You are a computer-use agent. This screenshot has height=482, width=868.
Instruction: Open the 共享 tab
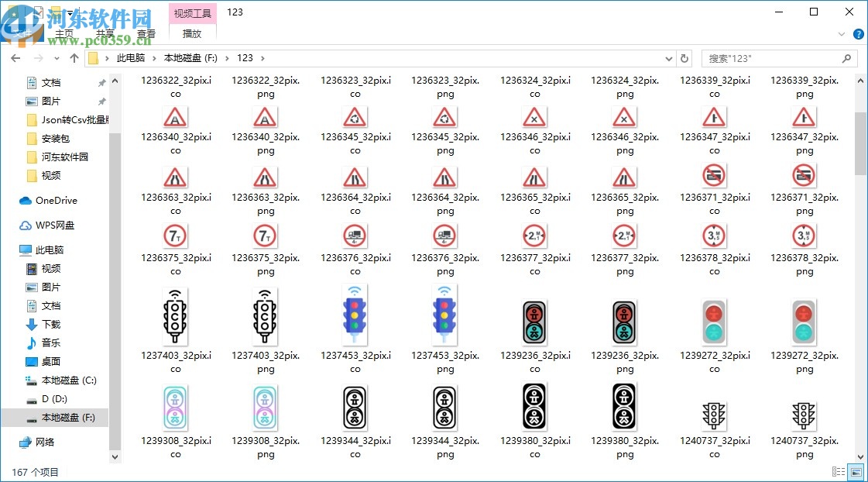pyautogui.click(x=105, y=34)
